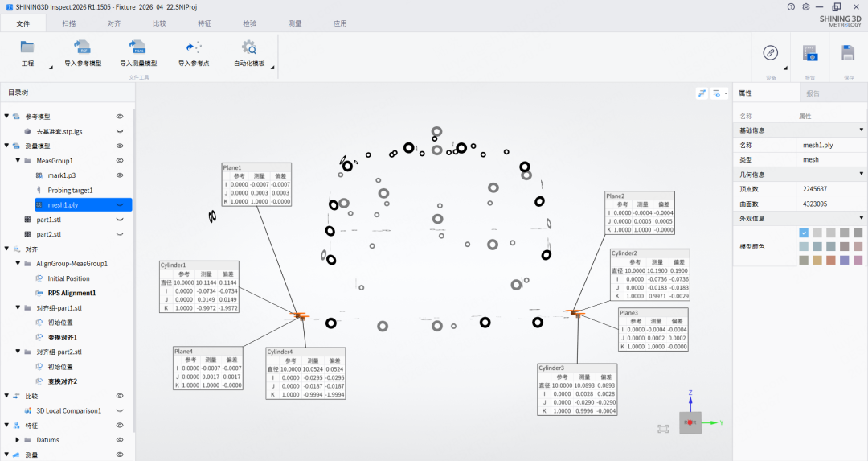Screen dimensions: 868x461
Task: Click 导入参考模型 import reference model icon
Action: point(82,47)
